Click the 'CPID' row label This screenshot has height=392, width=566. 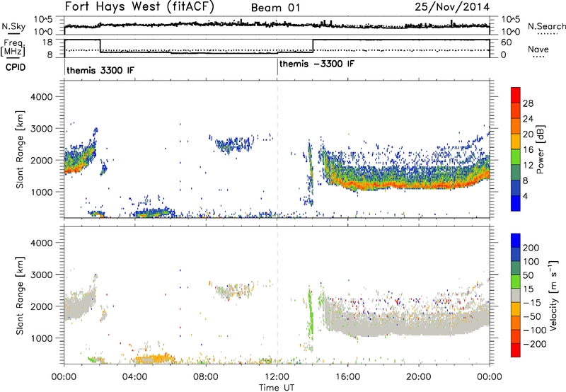pyautogui.click(x=16, y=67)
